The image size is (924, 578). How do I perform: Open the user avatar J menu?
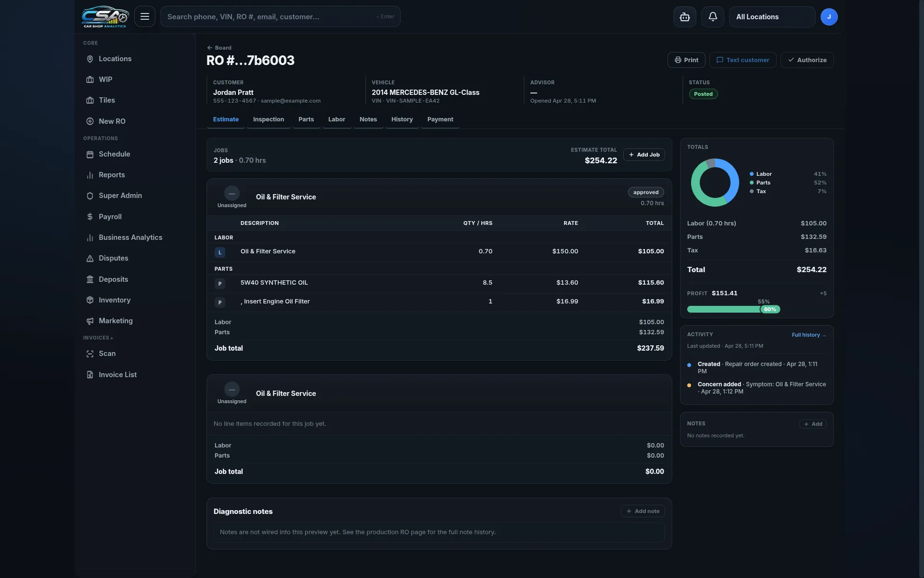[829, 17]
